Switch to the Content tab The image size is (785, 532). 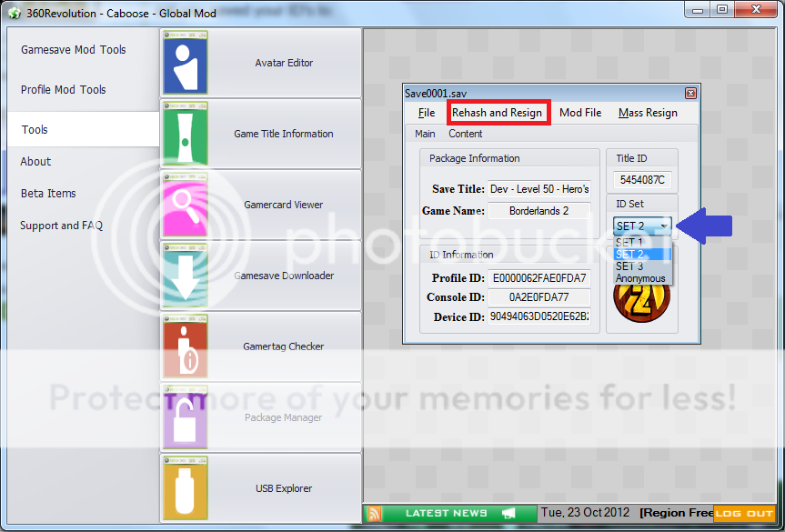pyautogui.click(x=465, y=134)
